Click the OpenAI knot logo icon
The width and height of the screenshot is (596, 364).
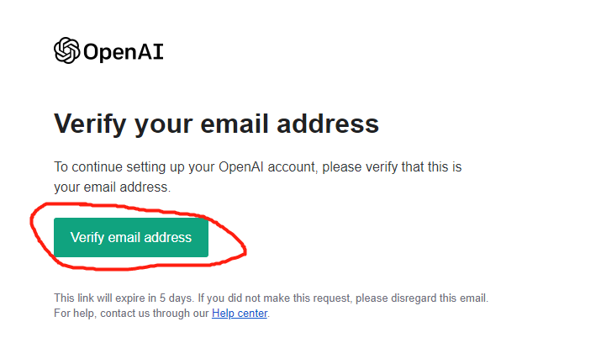67,50
